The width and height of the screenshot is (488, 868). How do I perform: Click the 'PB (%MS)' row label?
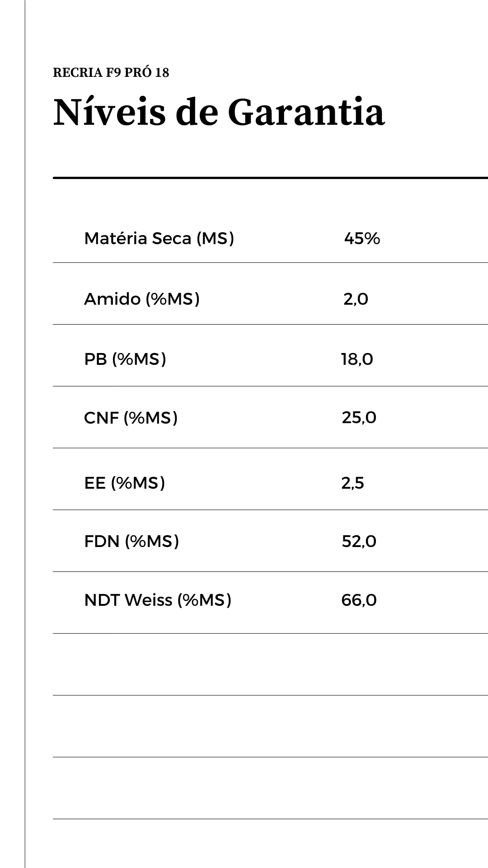[125, 359]
